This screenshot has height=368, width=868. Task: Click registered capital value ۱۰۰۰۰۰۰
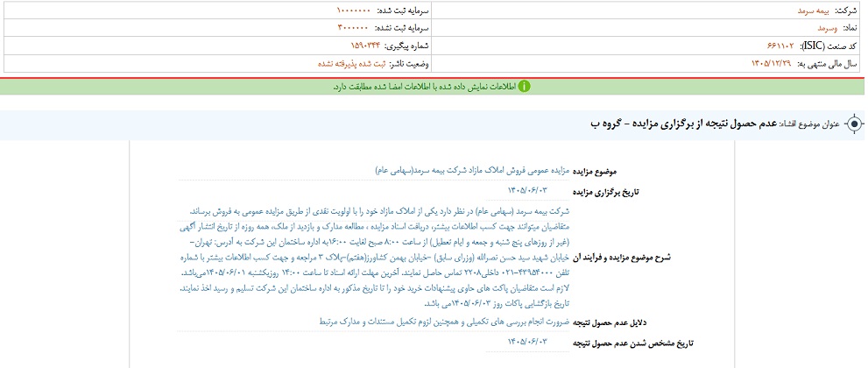(353, 11)
